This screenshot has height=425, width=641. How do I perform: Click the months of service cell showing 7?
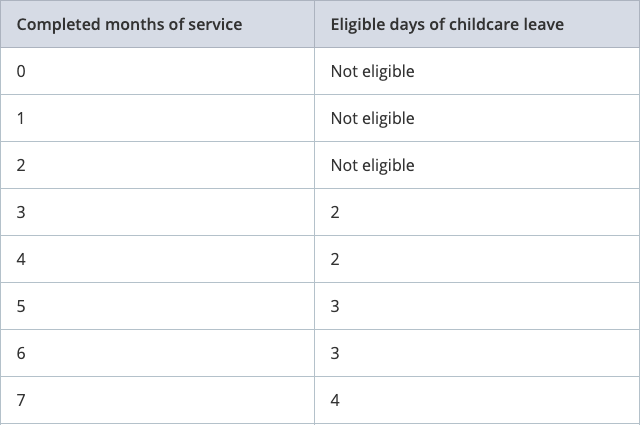[22, 400]
